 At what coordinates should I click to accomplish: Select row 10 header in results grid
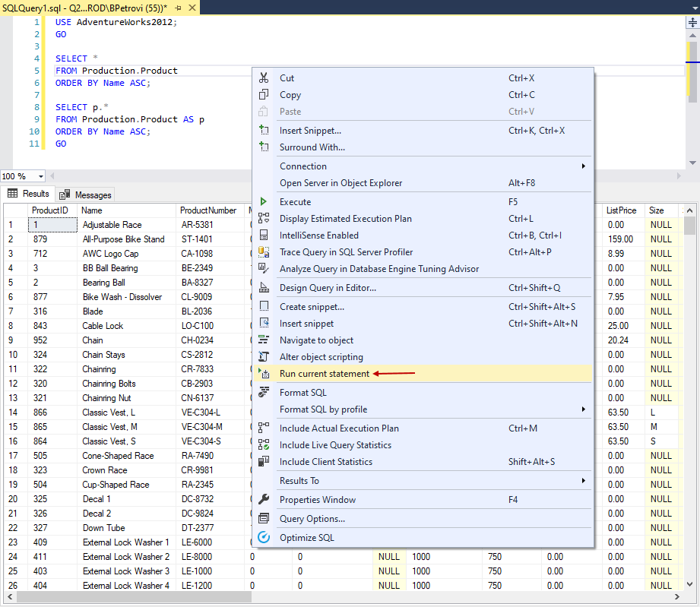[16, 355]
